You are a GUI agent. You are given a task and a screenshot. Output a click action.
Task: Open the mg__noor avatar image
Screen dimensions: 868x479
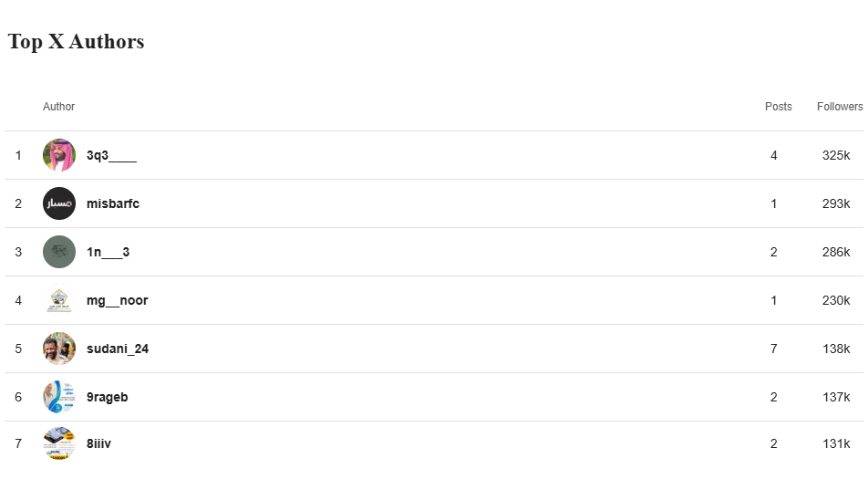pyautogui.click(x=59, y=300)
